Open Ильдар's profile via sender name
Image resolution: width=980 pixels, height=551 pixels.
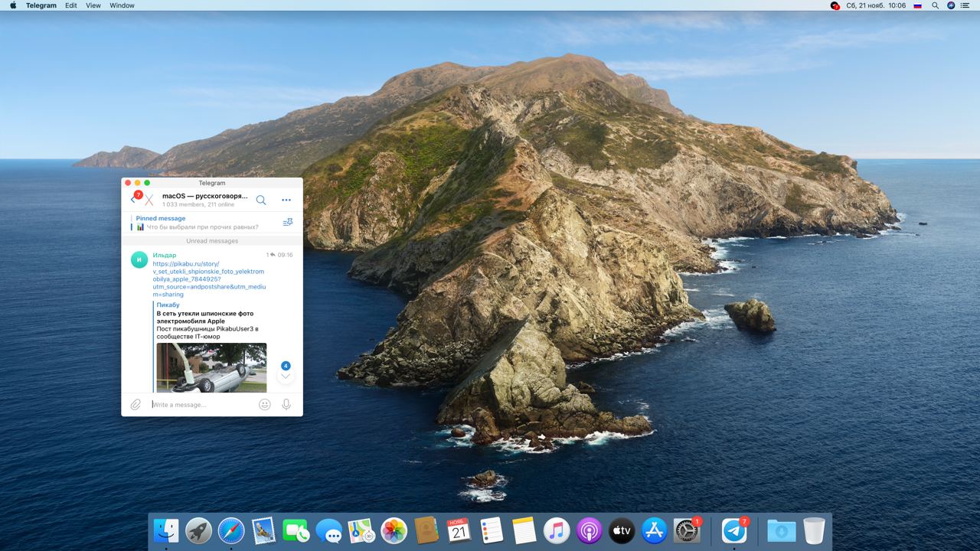(164, 255)
